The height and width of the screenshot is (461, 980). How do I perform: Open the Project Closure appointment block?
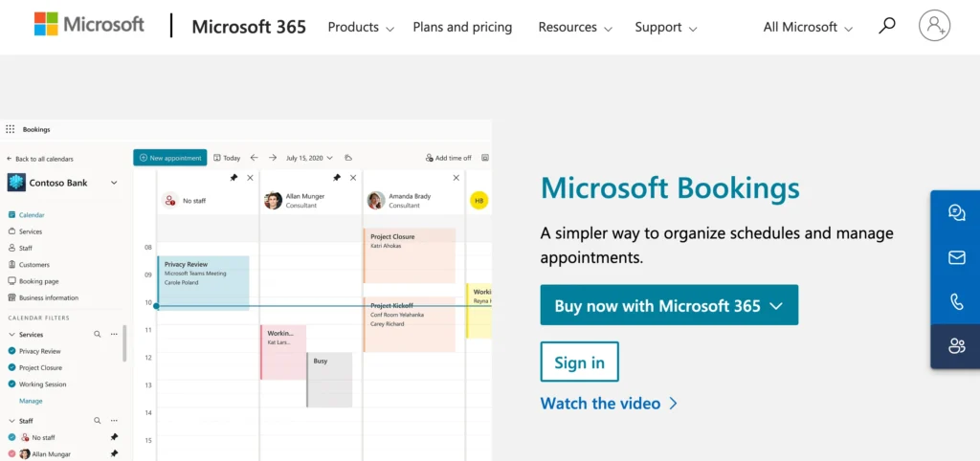410,255
